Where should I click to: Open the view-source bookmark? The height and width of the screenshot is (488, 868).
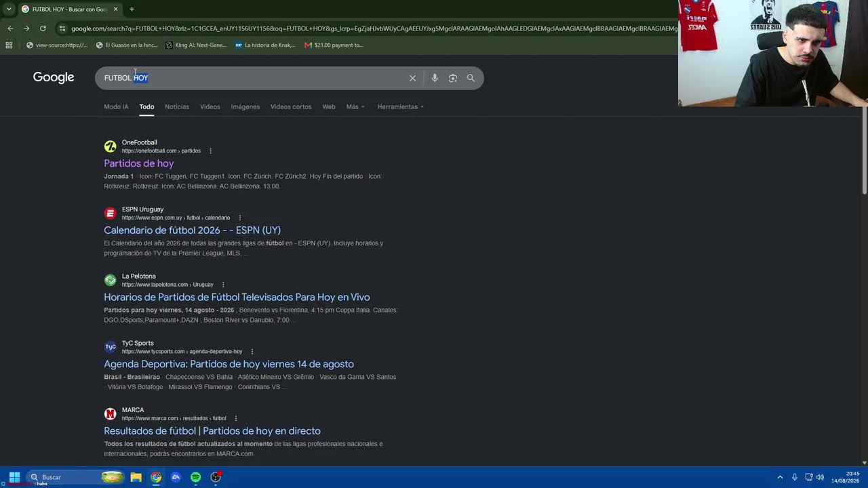57,45
